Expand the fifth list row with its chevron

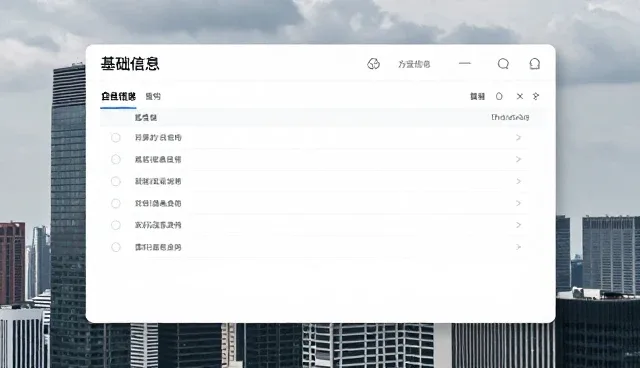[518, 225]
